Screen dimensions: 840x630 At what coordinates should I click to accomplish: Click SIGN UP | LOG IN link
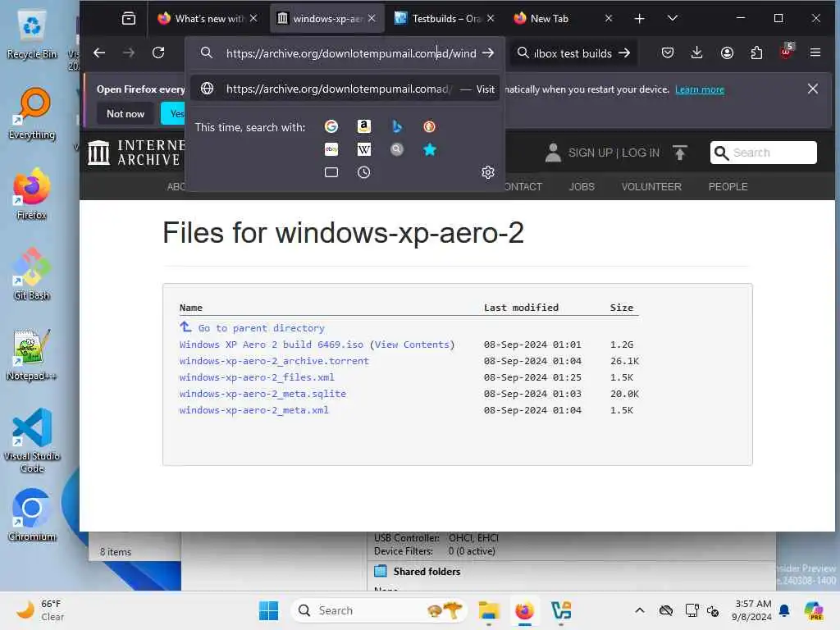(614, 153)
